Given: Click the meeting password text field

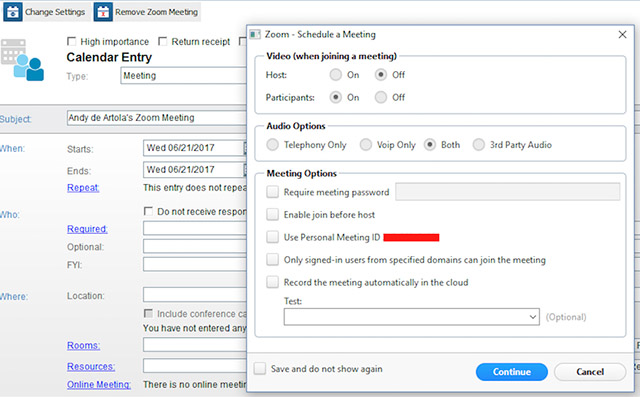Looking at the screenshot, I should click(x=507, y=192).
